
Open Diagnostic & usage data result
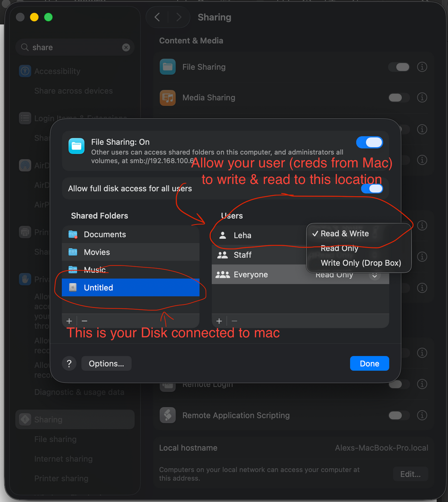79,392
